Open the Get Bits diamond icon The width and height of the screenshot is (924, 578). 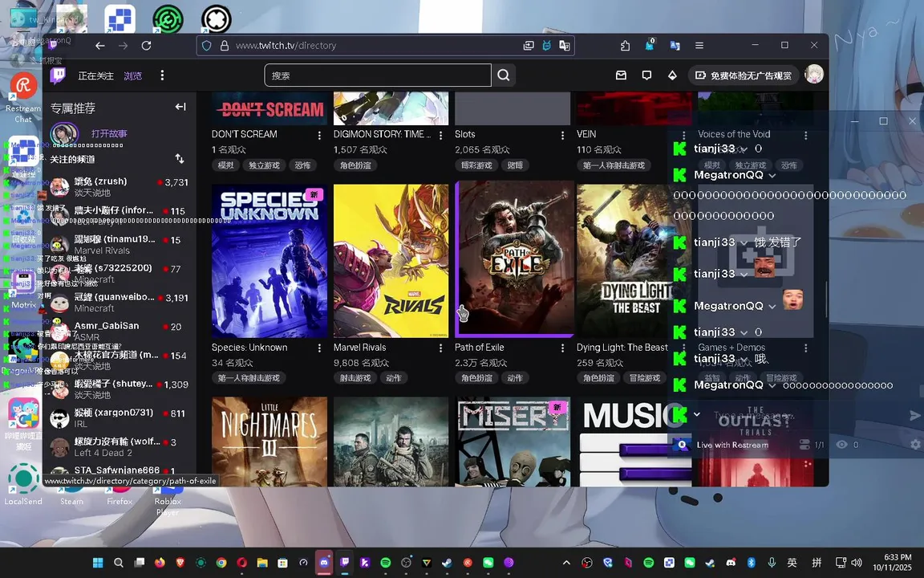point(672,75)
